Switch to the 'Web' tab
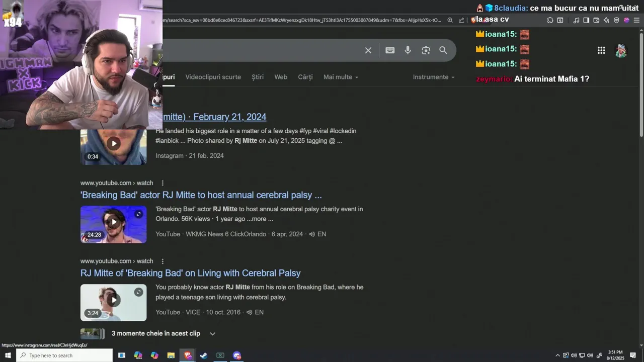This screenshot has width=644, height=362. (x=281, y=77)
